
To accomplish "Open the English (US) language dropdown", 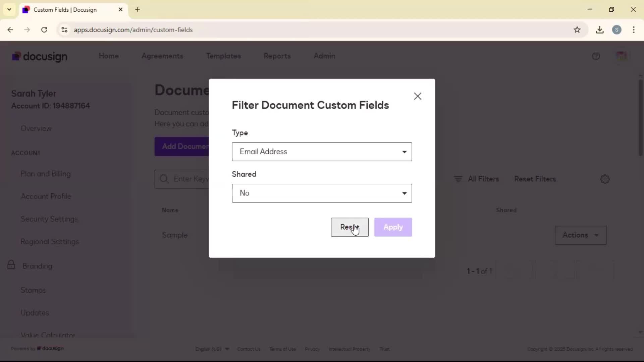I will [212, 349].
